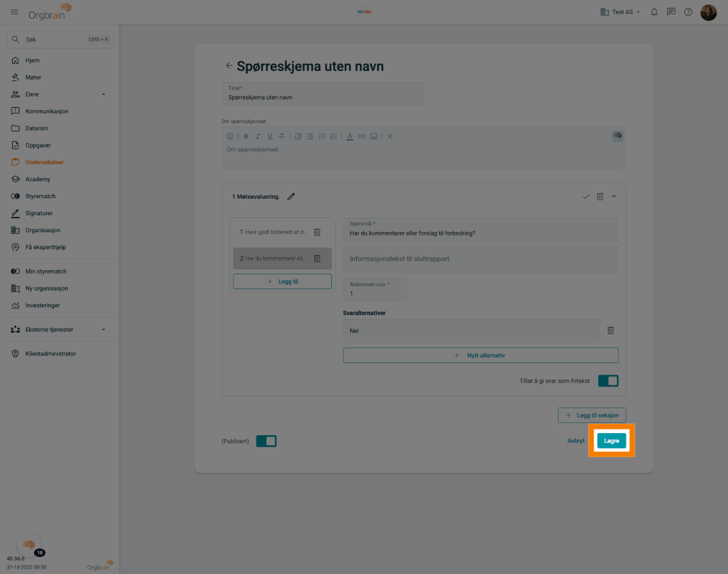
Task: Toggle strikethrough formatting
Action: coord(282,137)
